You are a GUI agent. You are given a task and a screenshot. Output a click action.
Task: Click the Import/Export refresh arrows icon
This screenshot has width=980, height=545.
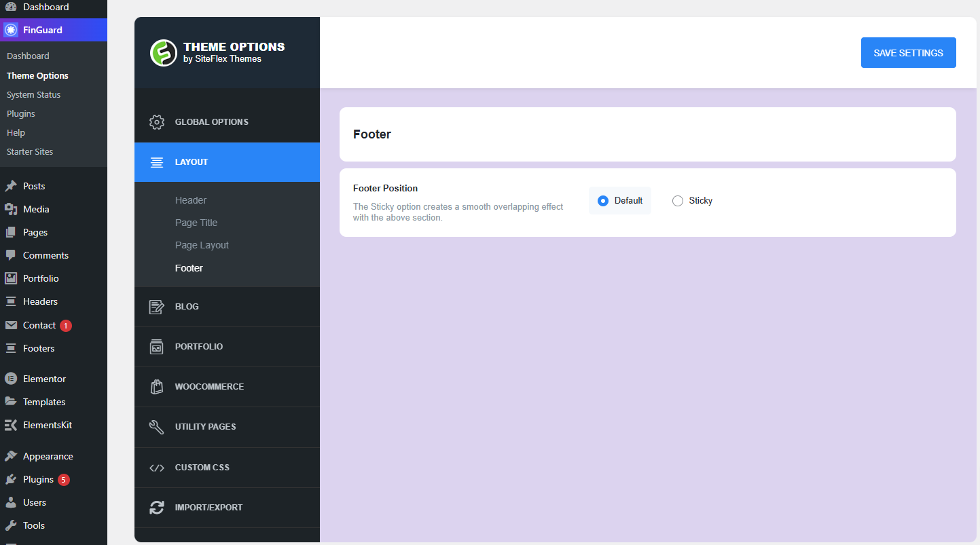coord(157,508)
